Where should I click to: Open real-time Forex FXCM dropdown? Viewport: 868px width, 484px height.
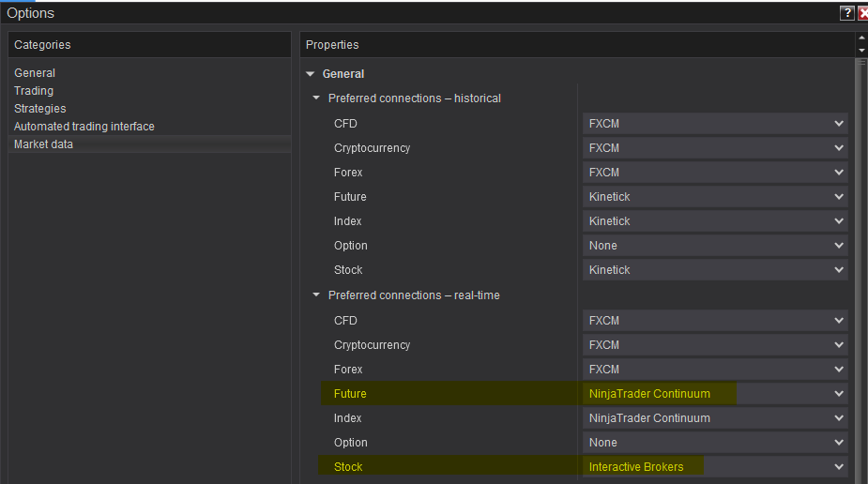pyautogui.click(x=715, y=369)
